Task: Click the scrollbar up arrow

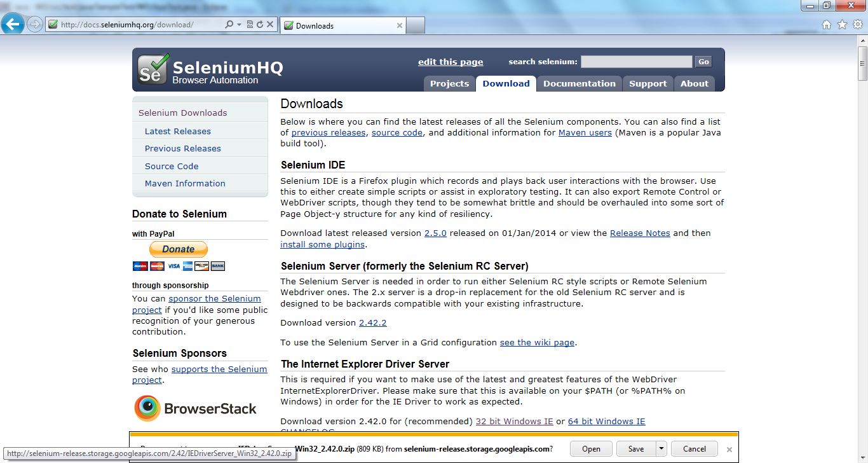Action: click(x=862, y=42)
